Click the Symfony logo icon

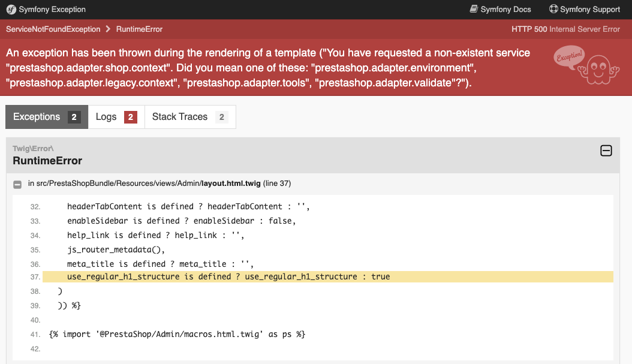click(11, 10)
